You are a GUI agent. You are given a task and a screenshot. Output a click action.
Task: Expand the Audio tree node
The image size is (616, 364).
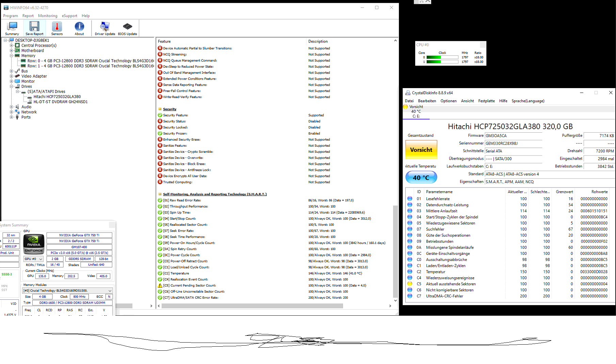tap(11, 107)
